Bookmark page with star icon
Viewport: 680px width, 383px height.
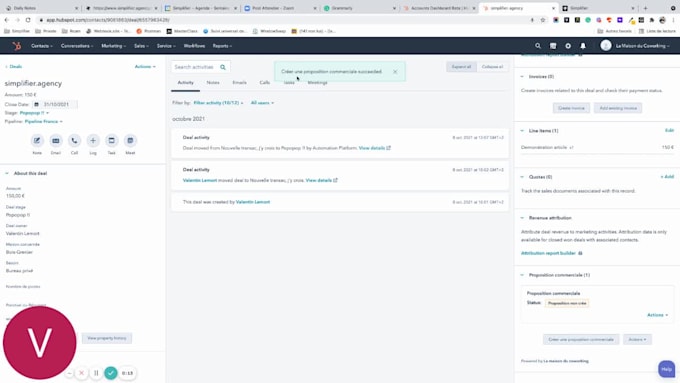point(543,20)
